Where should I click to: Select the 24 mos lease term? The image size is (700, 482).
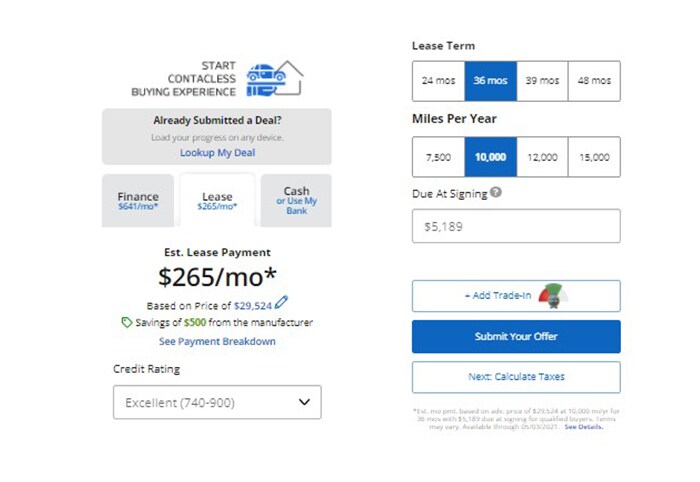tap(438, 81)
